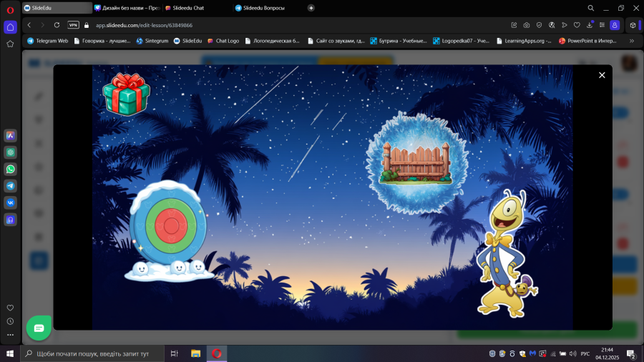The width and height of the screenshot is (644, 362).
Task: Switch to the Slideedu Вопросы tab
Action: point(261,8)
